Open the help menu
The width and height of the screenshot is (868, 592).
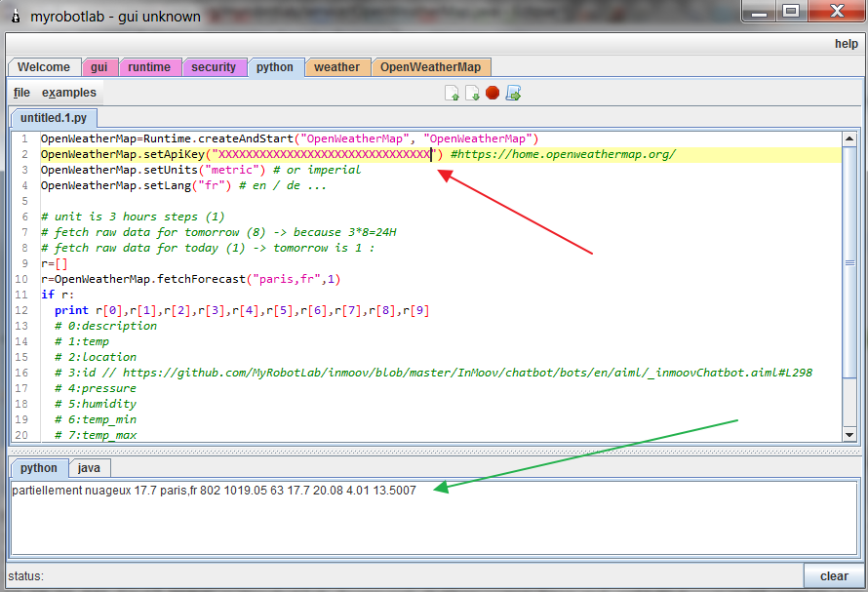coord(846,44)
